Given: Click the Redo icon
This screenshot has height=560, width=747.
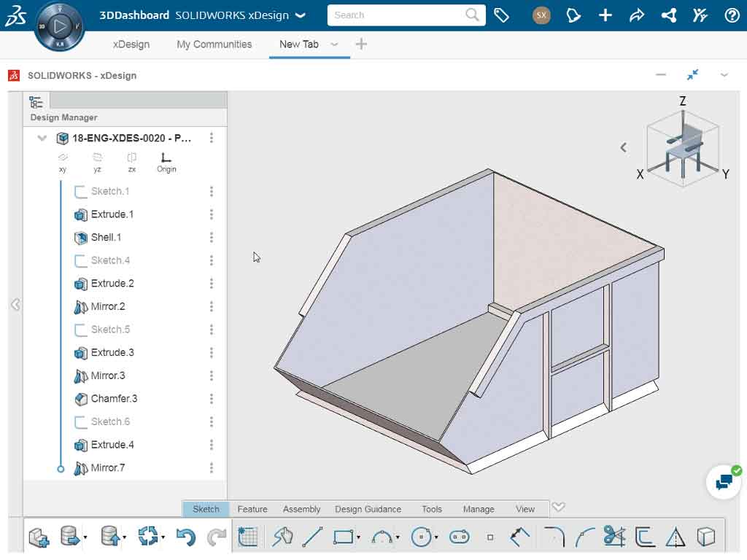Looking at the screenshot, I should point(217,537).
